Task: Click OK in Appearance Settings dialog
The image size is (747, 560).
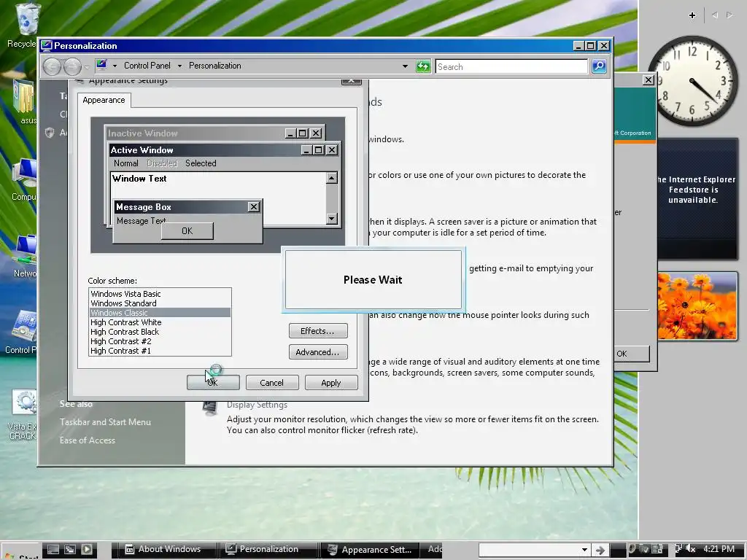Action: point(213,382)
